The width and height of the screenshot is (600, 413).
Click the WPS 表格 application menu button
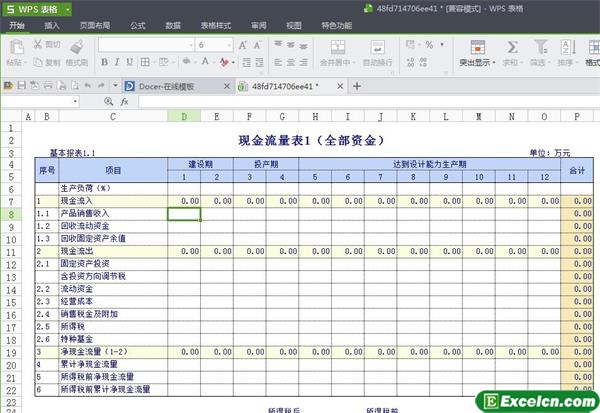30,7
